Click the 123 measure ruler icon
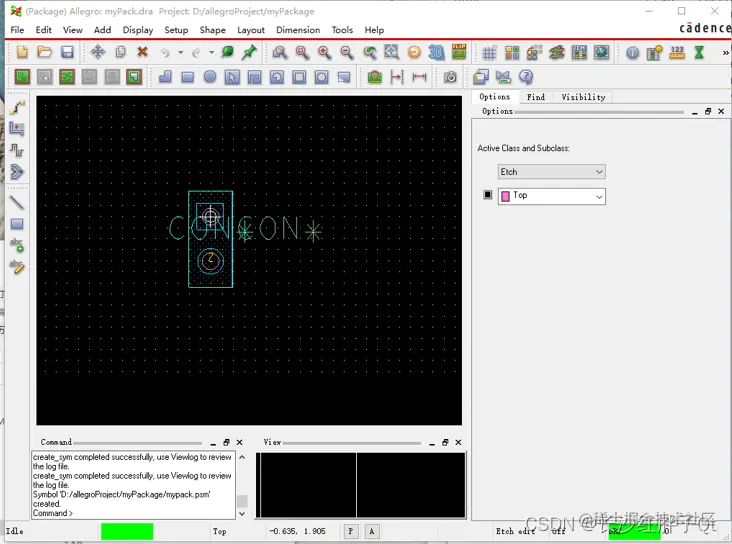Image resolution: width=732 pixels, height=544 pixels. click(677, 52)
